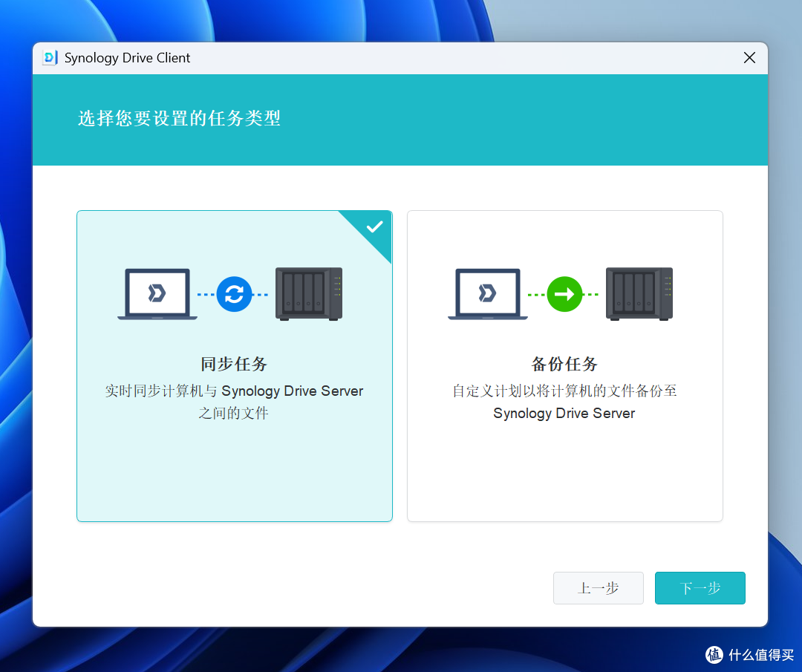This screenshot has width=802, height=672.
Task: Proceed with the 下一步 button
Action: 700,588
